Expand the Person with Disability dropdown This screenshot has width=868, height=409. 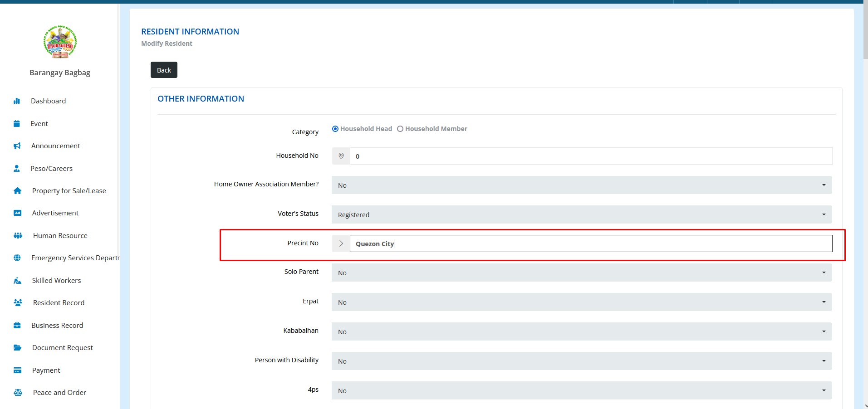coord(581,361)
